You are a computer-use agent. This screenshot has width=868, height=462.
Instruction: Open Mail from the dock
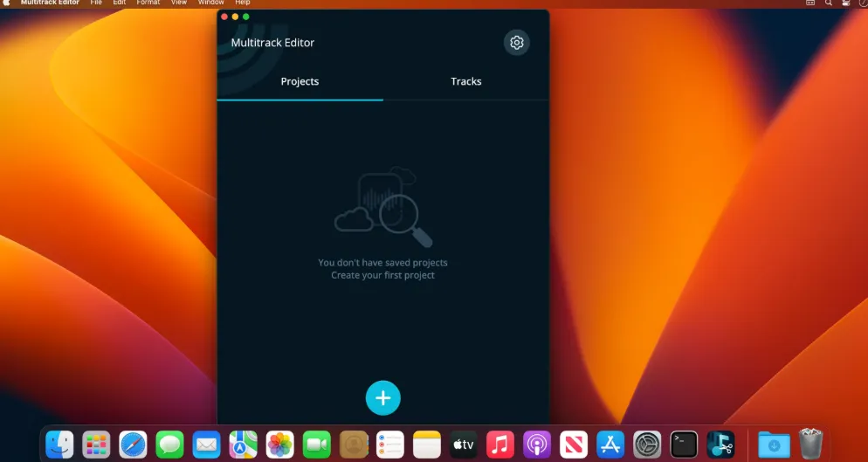206,445
